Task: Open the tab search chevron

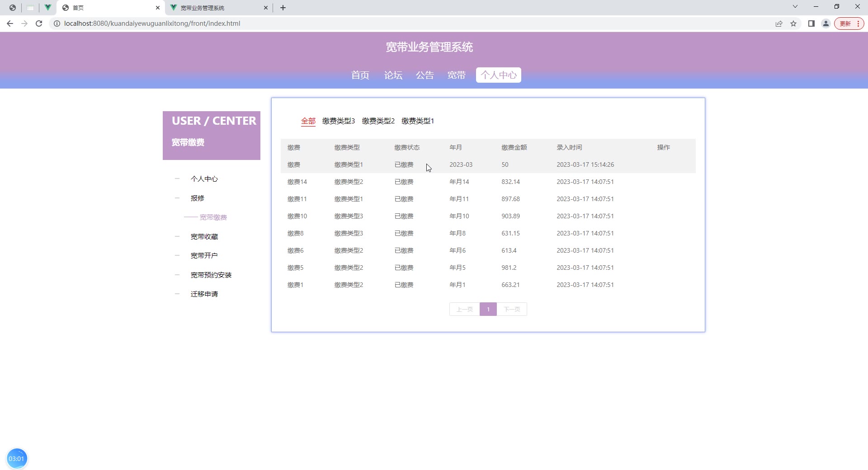Action: coord(795,6)
